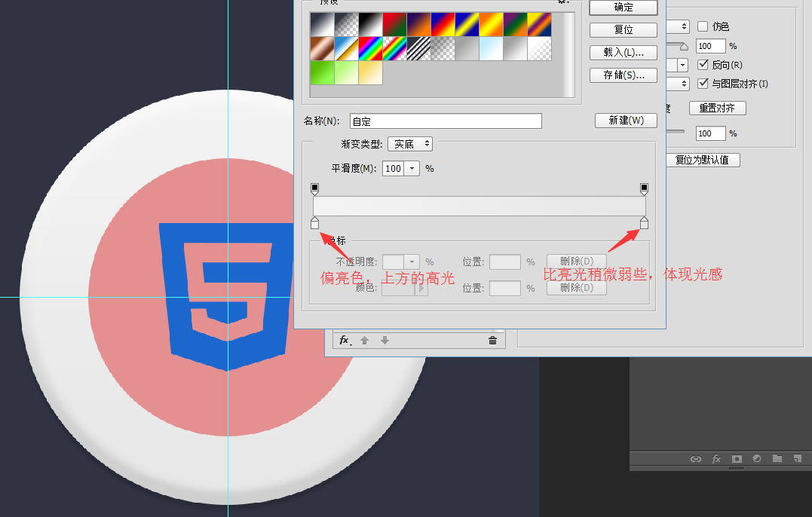Choose the full spectrum rainbow gradient preset
The image size is (812, 517).
(371, 49)
